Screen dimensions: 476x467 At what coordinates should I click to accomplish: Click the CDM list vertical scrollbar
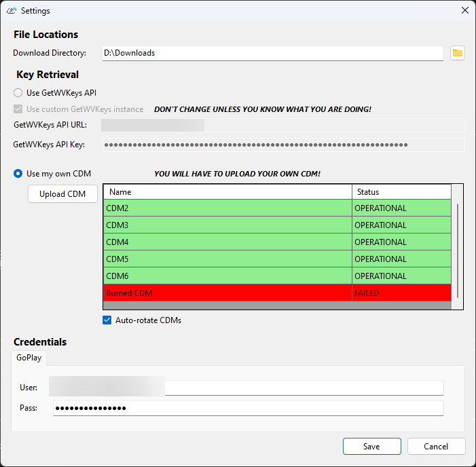[x=458, y=250]
